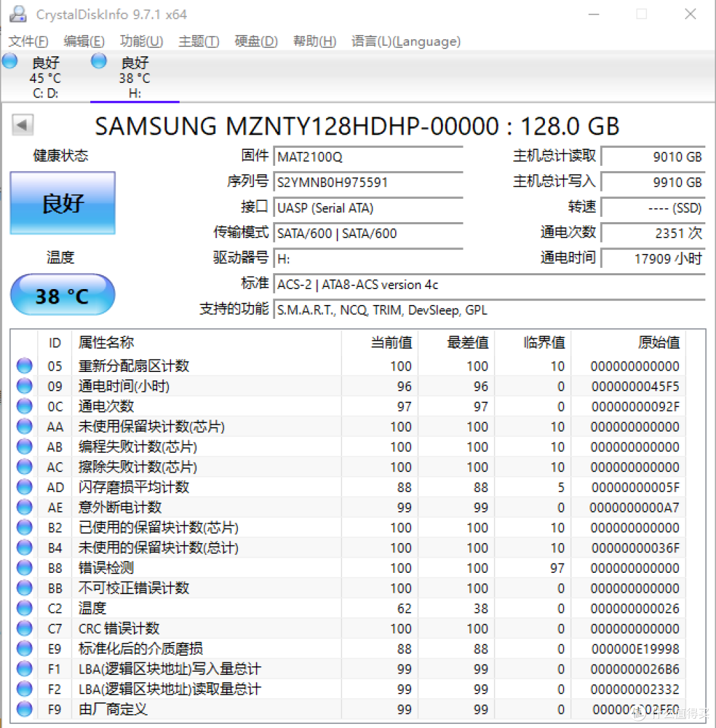Click the interface field UASP (Serial ATA)

click(368, 208)
